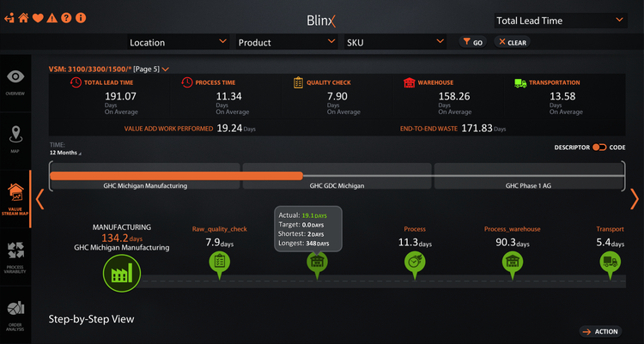The width and height of the screenshot is (644, 344).
Task: Open Total Lead Time dropdown
Action: [561, 21]
